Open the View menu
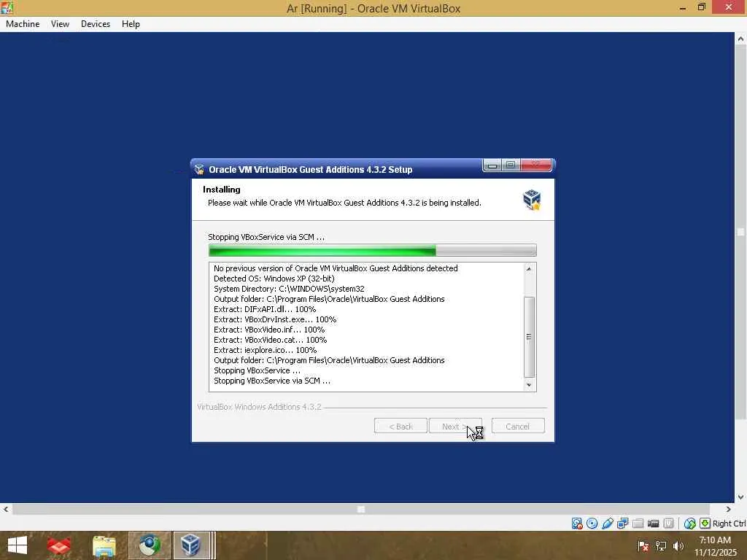Viewport: 747px width, 560px height. 60,24
